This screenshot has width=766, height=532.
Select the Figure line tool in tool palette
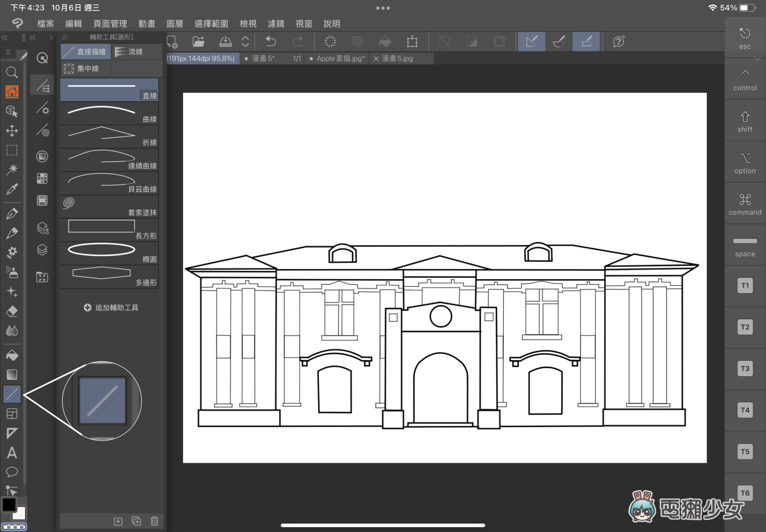12,394
